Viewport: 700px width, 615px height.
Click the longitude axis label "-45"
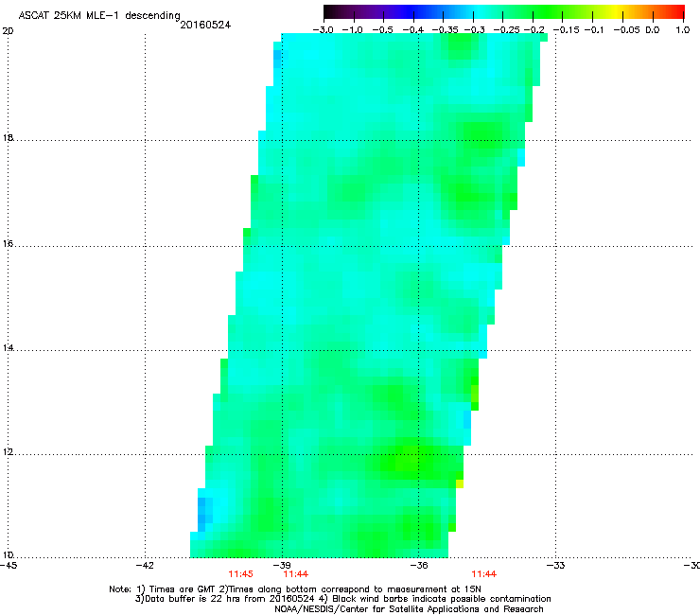pyautogui.click(x=9, y=566)
